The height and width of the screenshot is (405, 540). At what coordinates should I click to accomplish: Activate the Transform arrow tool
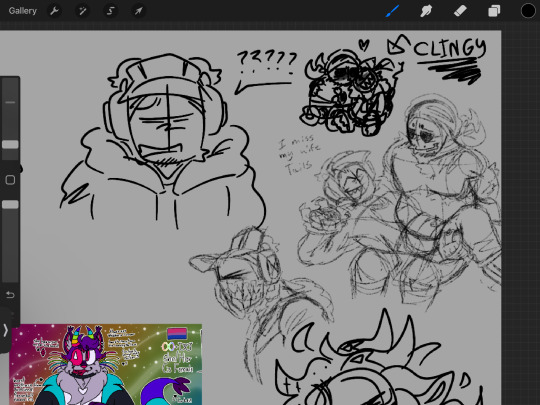138,11
